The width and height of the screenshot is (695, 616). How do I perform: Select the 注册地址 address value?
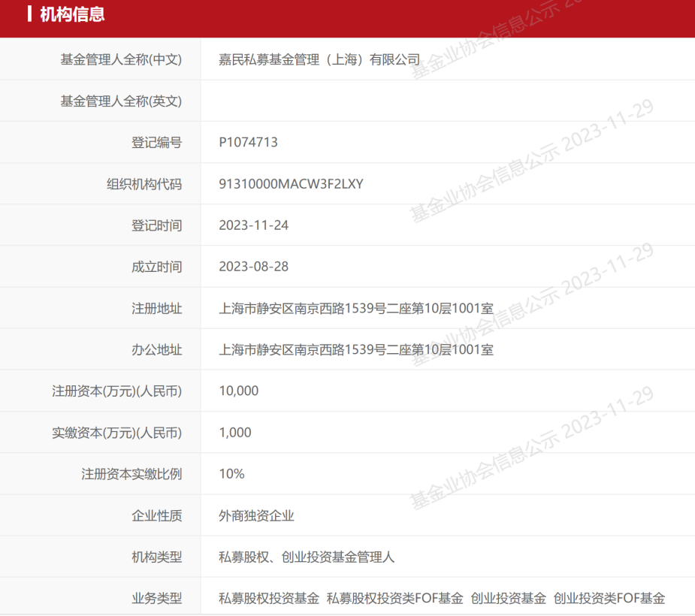[x=356, y=309]
